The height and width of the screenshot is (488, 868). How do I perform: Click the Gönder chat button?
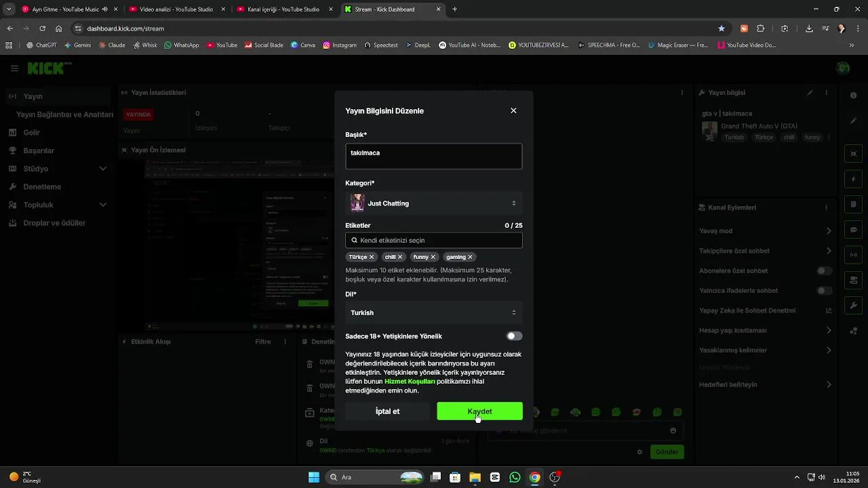click(667, 451)
